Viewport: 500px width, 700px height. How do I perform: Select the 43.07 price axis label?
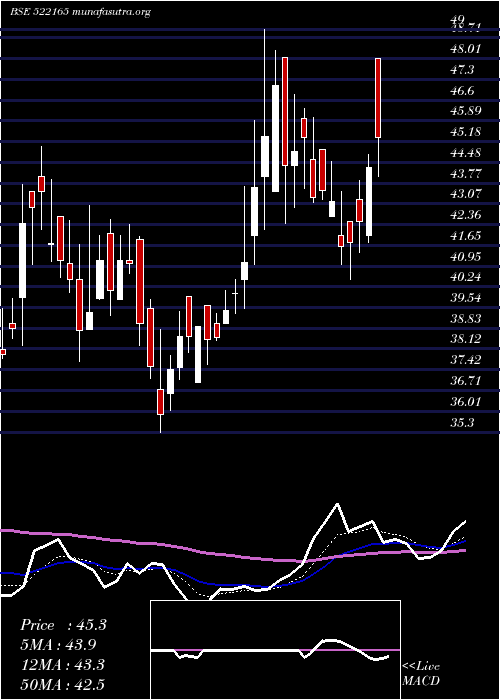(x=466, y=194)
